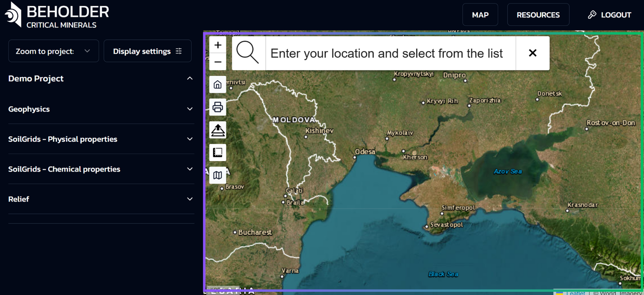Click the home view map icon
This screenshot has height=295, width=644.
pyautogui.click(x=218, y=85)
